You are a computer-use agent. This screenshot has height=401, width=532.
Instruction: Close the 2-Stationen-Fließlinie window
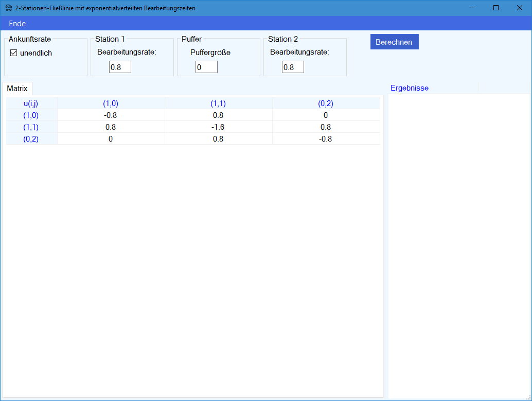(520, 8)
